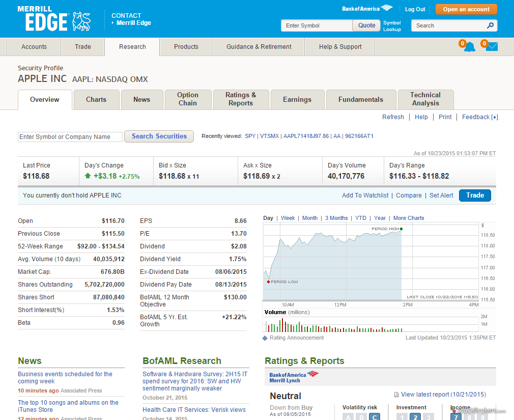This screenshot has height=420, width=514.
Task: Click the Refresh link
Action: (393, 117)
